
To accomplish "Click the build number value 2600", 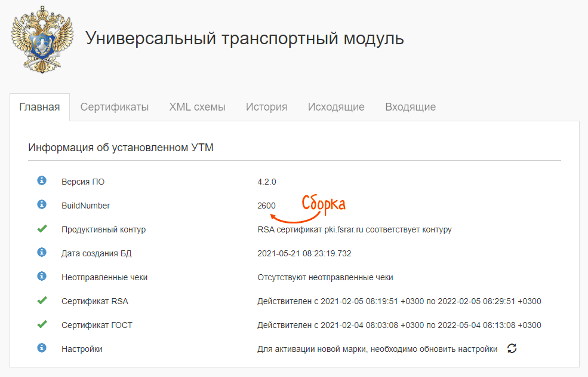I will [x=266, y=206].
